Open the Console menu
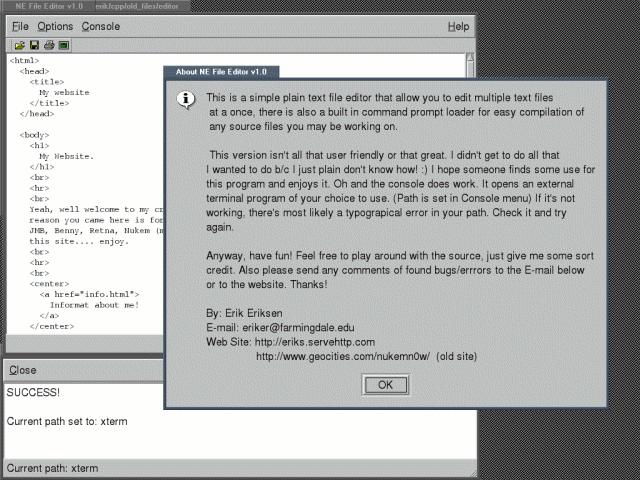 (x=100, y=26)
